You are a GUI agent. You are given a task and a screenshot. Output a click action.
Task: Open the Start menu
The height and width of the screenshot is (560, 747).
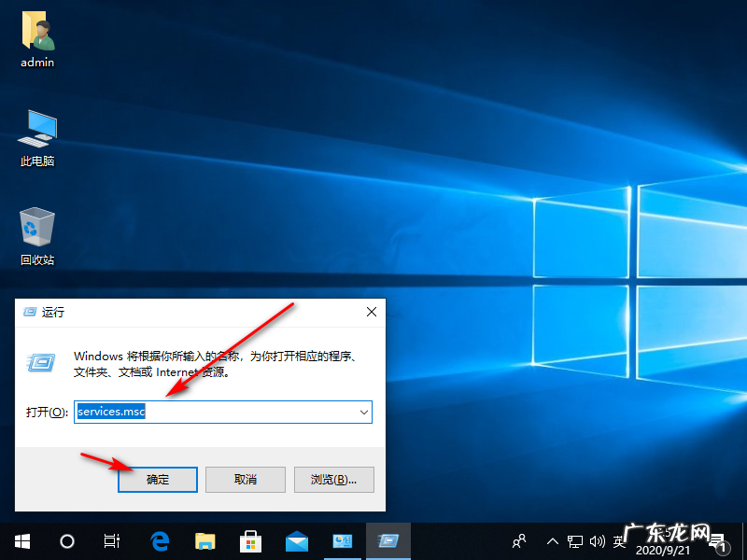21,541
